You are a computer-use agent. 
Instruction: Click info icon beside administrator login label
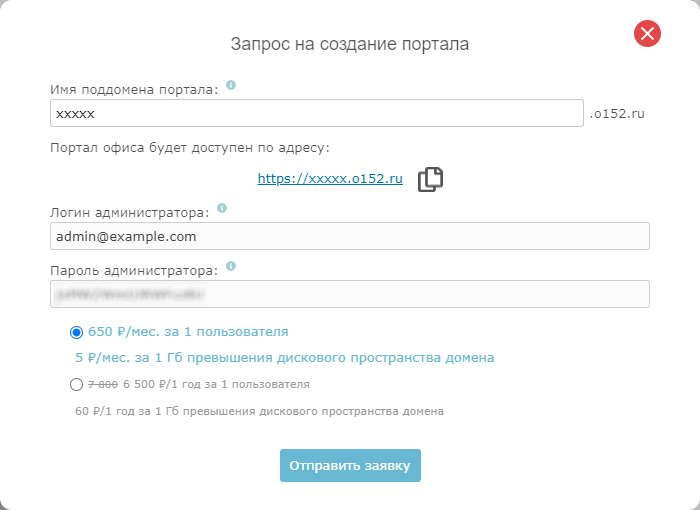(222, 209)
